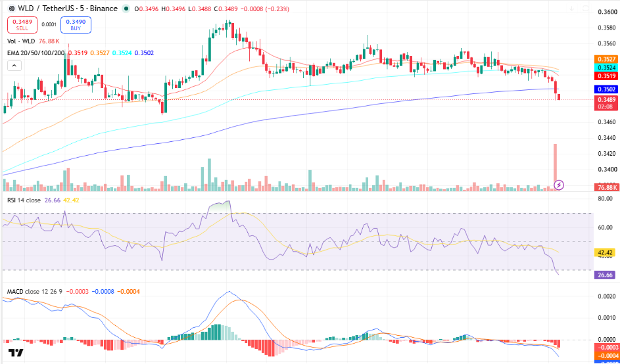The height and width of the screenshot is (364, 620).
Task: Click the tall red volume spike bar
Action: [x=555, y=168]
